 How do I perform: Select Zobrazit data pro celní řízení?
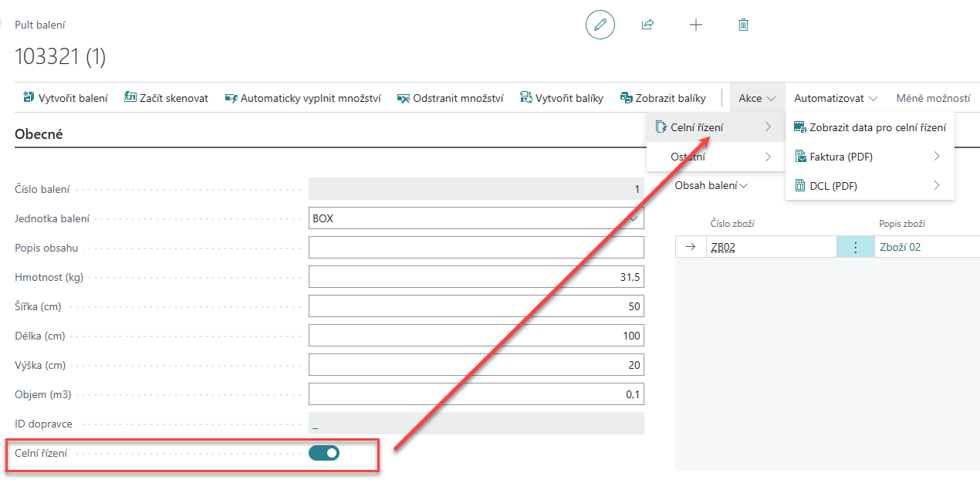(x=870, y=127)
